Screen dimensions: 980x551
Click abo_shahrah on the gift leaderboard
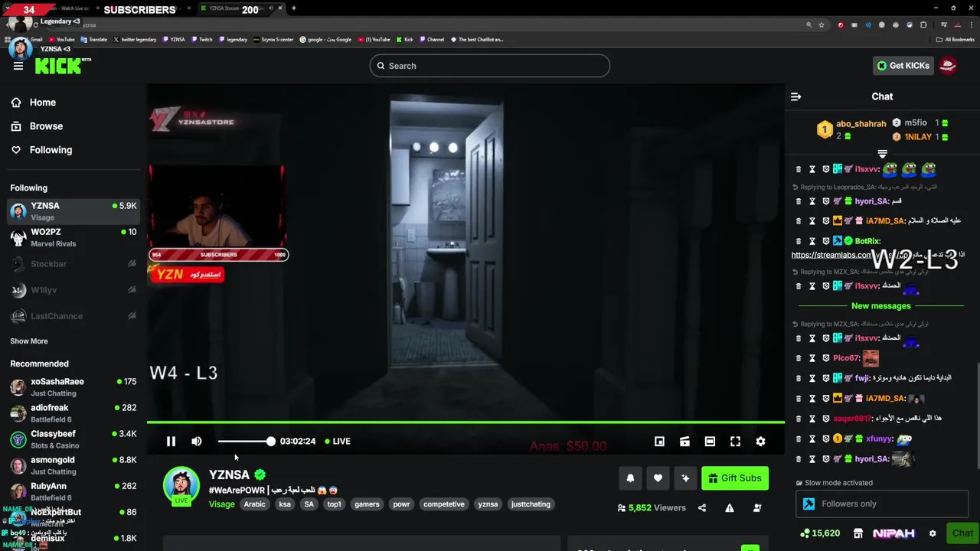pyautogui.click(x=861, y=124)
